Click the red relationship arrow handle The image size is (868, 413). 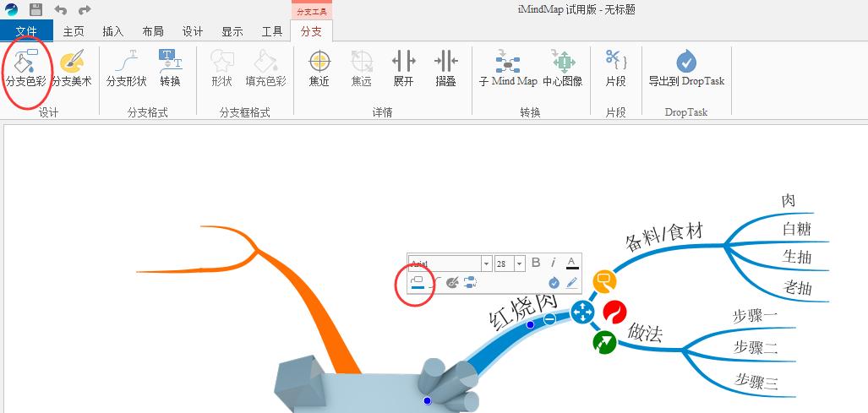pos(614,312)
